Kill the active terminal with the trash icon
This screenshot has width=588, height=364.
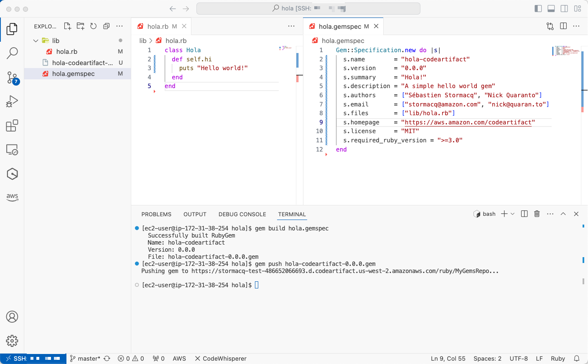coord(537,214)
